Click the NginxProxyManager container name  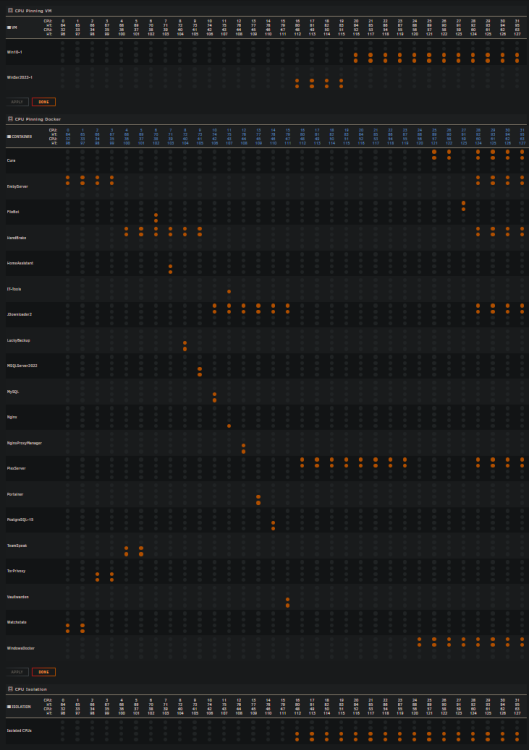(x=24, y=443)
